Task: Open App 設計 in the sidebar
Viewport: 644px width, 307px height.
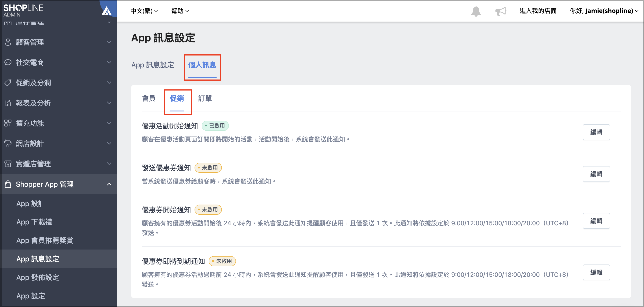Action: (x=31, y=204)
